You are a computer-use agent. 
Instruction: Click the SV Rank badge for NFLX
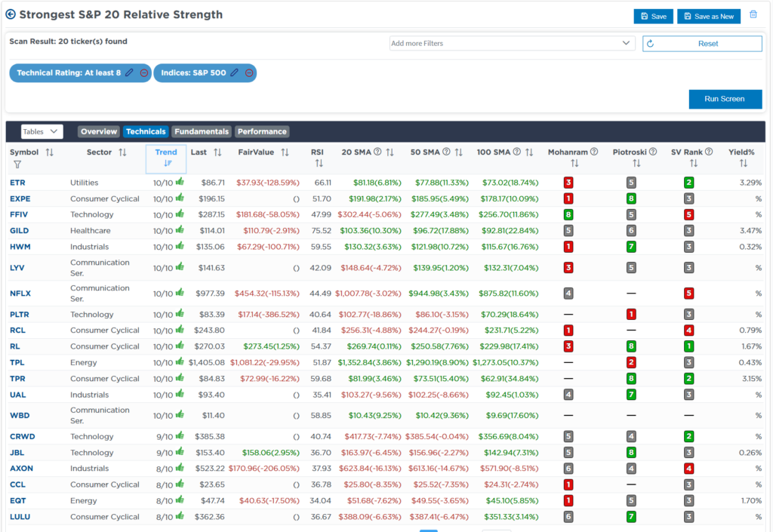click(x=688, y=294)
